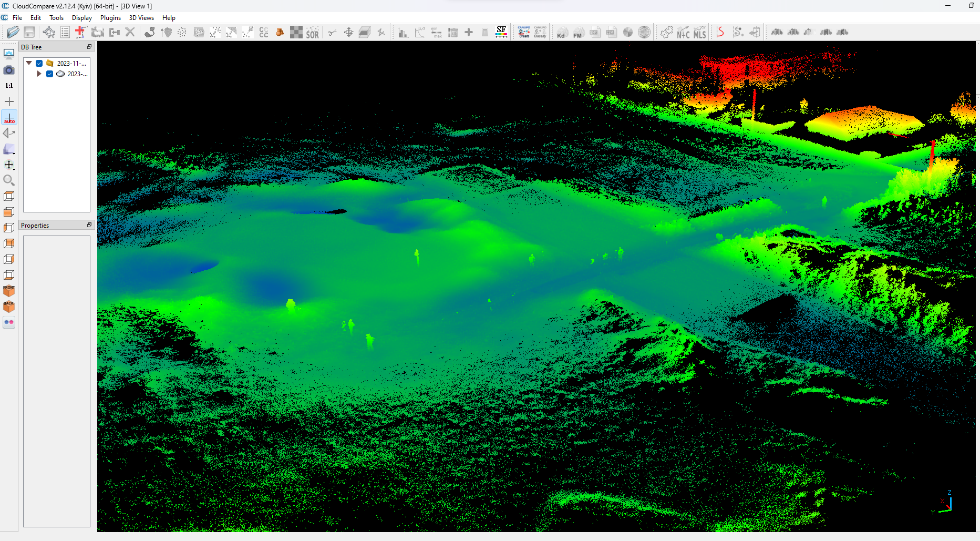Toggle auto pick rotation center

pos(9,117)
